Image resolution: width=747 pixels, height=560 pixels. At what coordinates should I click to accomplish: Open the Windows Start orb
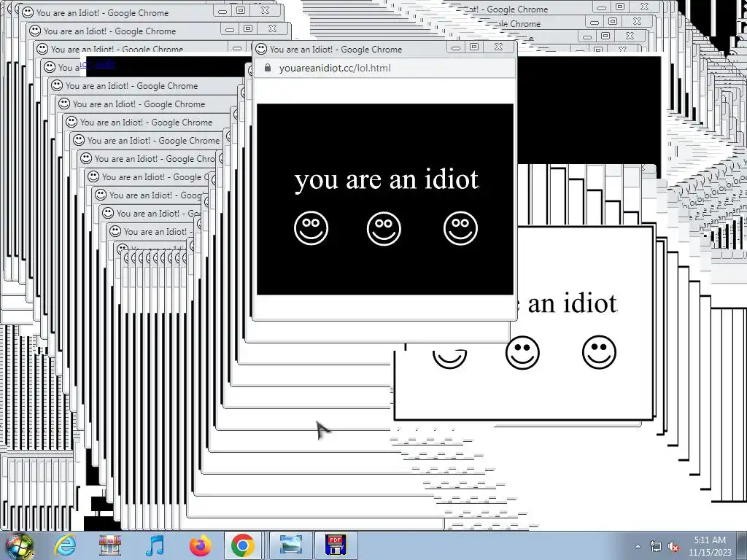19,545
